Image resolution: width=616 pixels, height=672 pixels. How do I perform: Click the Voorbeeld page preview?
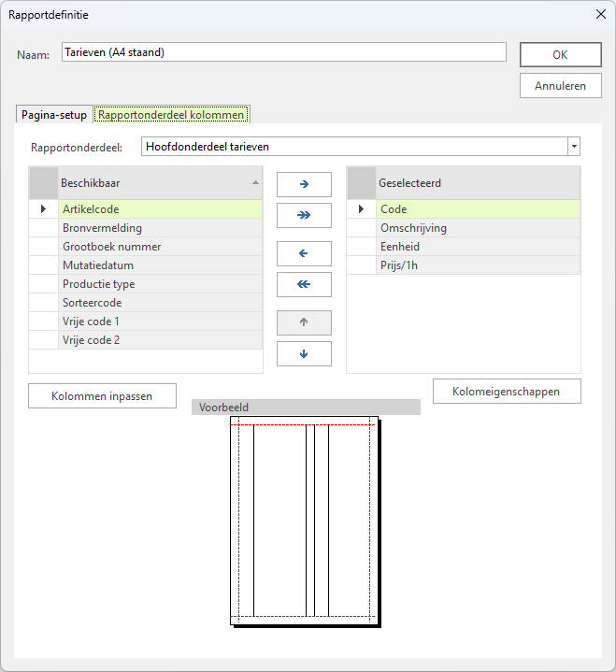point(304,519)
